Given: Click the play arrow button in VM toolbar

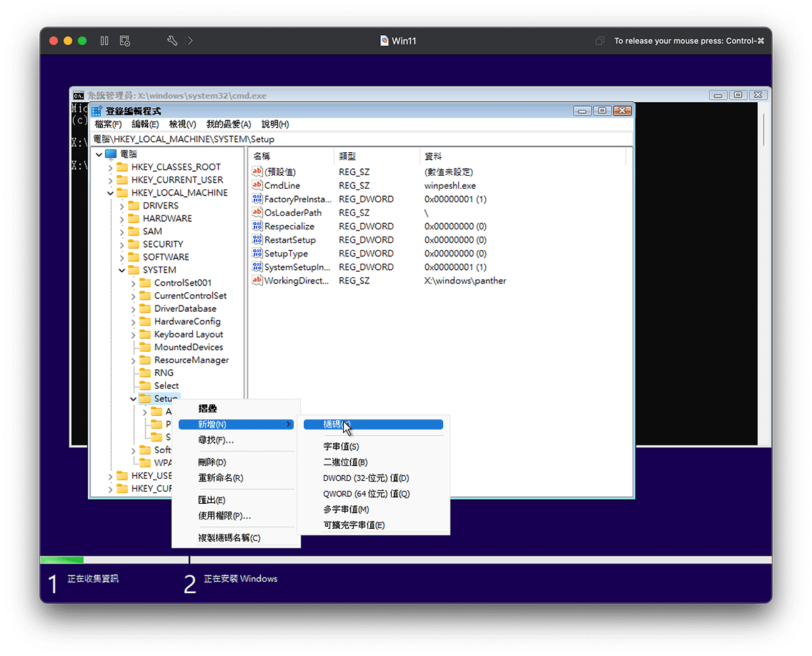Looking at the screenshot, I should 189,41.
